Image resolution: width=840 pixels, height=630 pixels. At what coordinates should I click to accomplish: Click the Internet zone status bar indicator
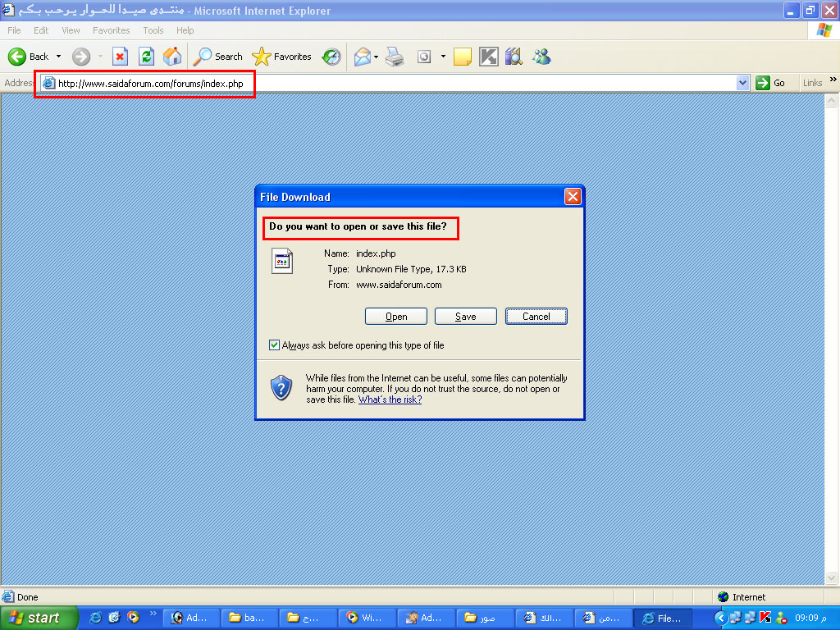pyautogui.click(x=742, y=597)
